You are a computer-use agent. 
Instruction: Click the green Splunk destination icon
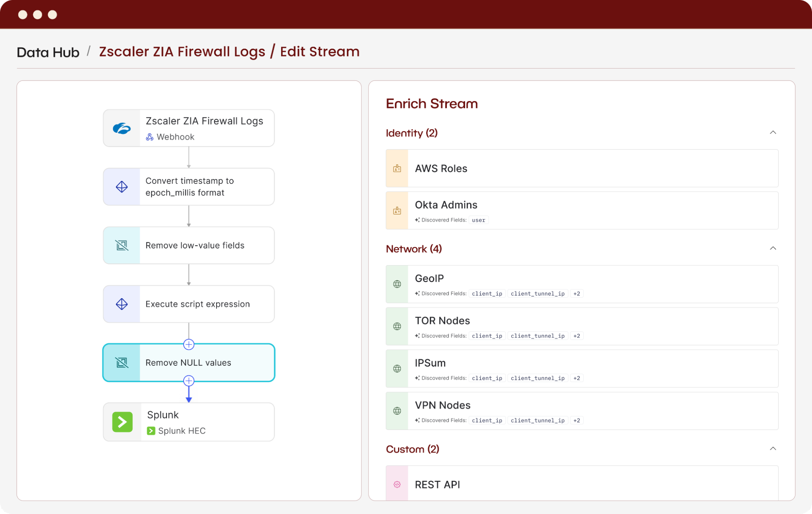click(x=122, y=422)
